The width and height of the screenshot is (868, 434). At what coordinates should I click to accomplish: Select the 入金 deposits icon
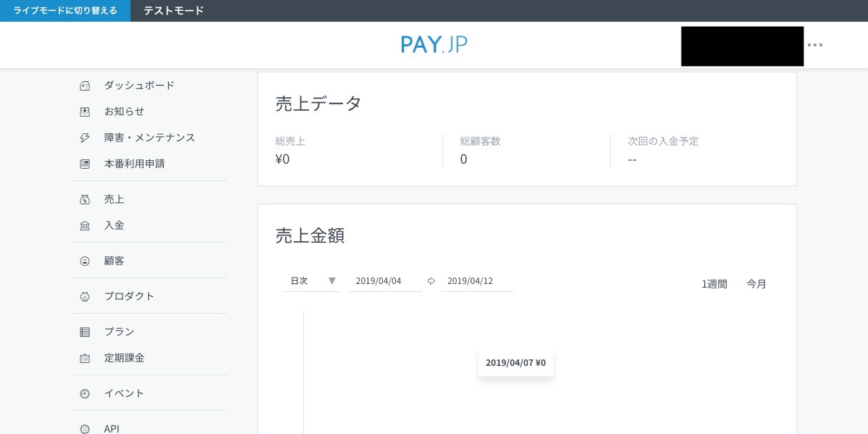(x=85, y=225)
